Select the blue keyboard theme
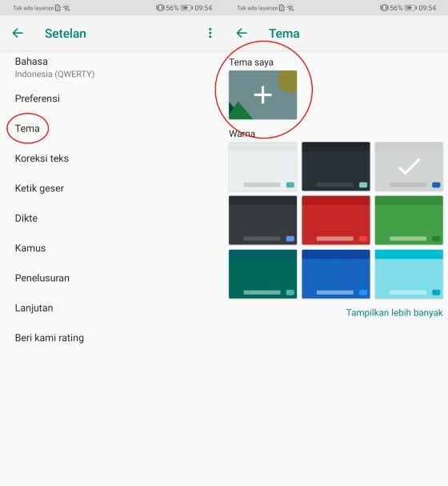Viewport: 448px width, 486px height. [x=336, y=274]
